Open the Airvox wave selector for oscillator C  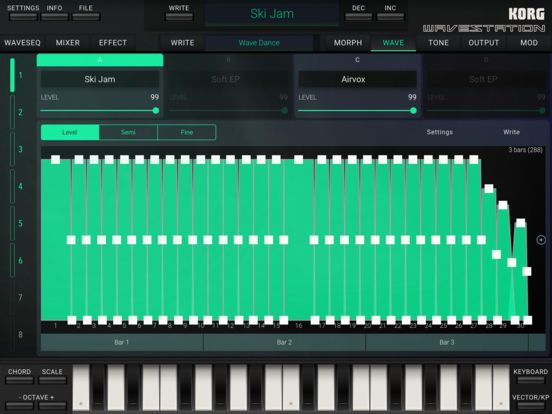353,79
